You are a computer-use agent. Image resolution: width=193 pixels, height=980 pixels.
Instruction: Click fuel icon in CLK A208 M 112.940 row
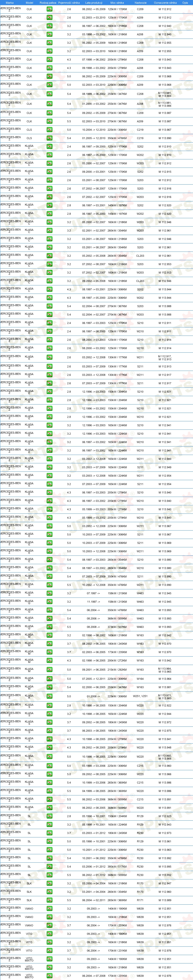(49, 35)
